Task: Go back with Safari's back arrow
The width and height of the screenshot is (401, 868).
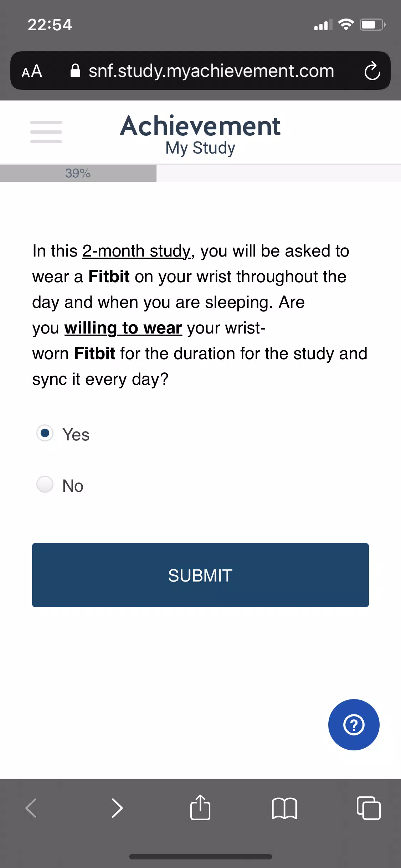Action: point(31,808)
